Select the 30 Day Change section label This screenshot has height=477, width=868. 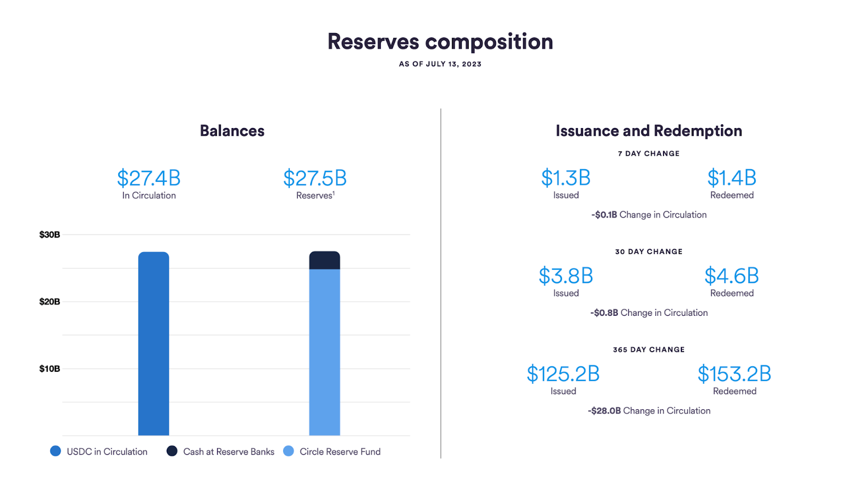[x=649, y=252]
